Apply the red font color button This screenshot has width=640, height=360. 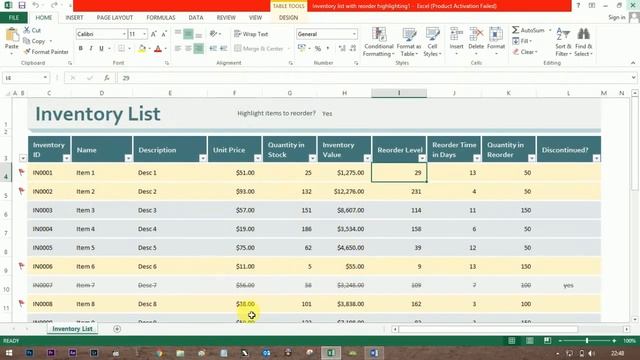pos(158,49)
